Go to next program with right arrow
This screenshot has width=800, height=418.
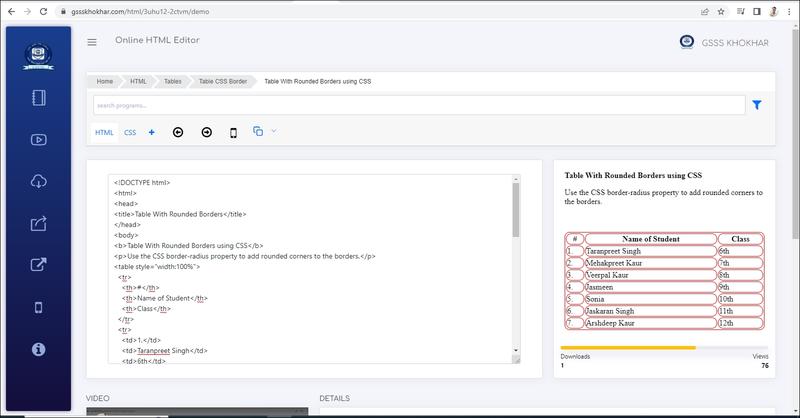coord(206,132)
